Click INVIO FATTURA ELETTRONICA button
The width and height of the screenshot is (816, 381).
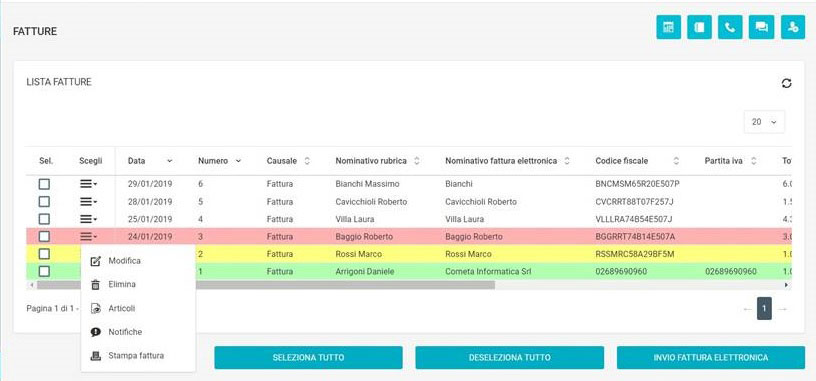[711, 358]
